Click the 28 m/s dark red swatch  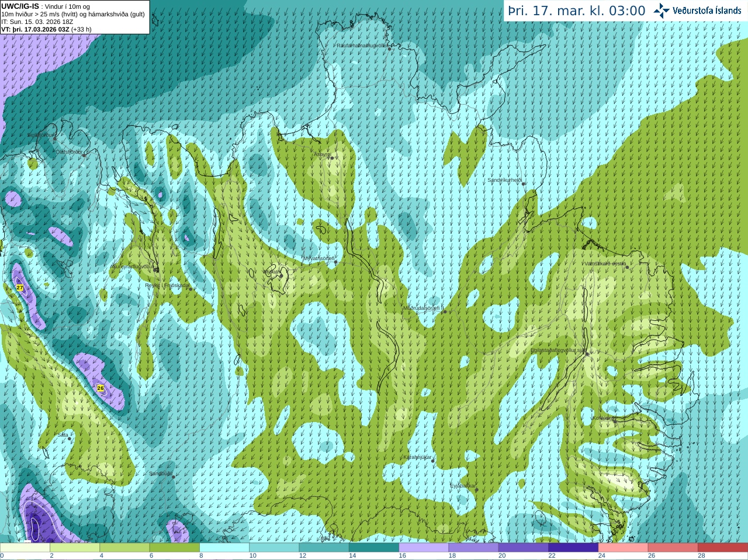click(x=723, y=548)
